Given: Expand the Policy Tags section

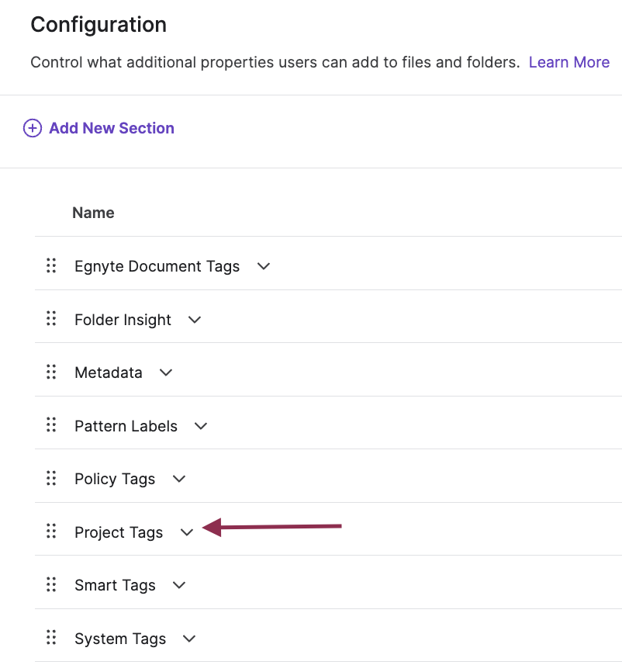Looking at the screenshot, I should [178, 479].
